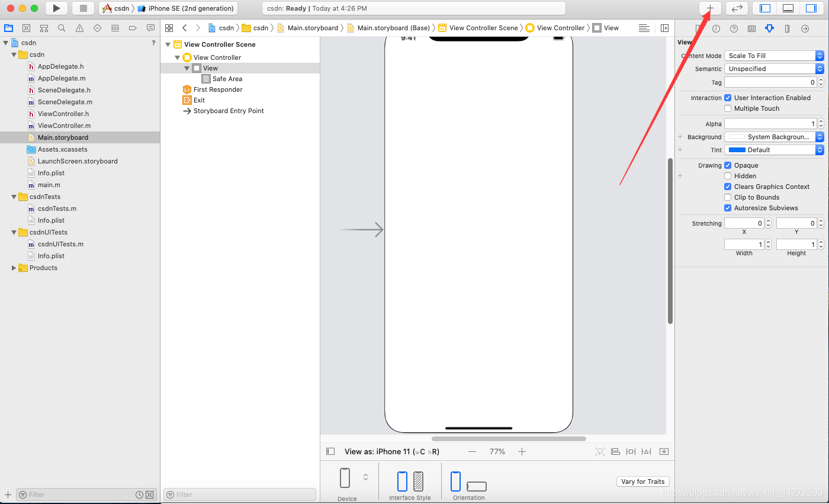Image resolution: width=829 pixels, height=504 pixels.
Task: Disable User Interaction Enabled checkbox
Action: (728, 98)
